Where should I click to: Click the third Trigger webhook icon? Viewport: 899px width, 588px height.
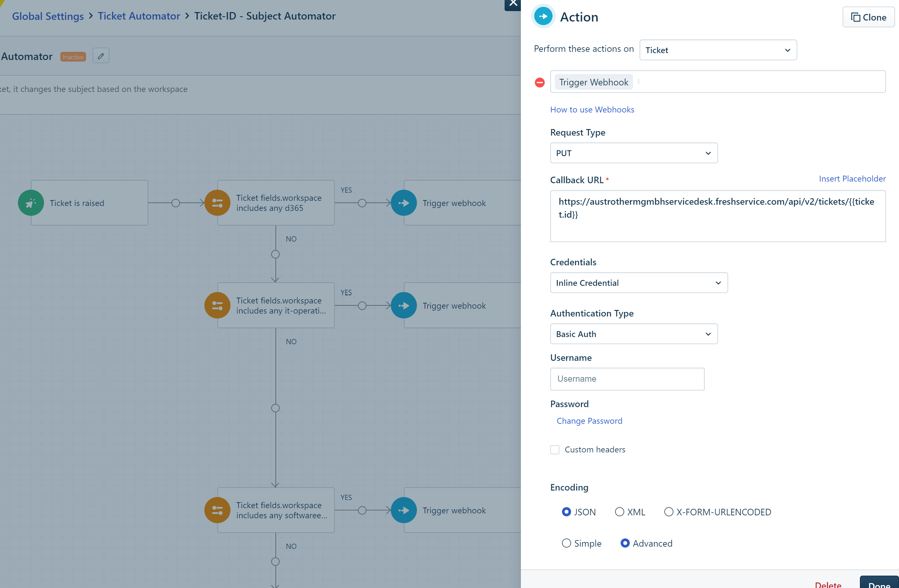click(x=403, y=510)
